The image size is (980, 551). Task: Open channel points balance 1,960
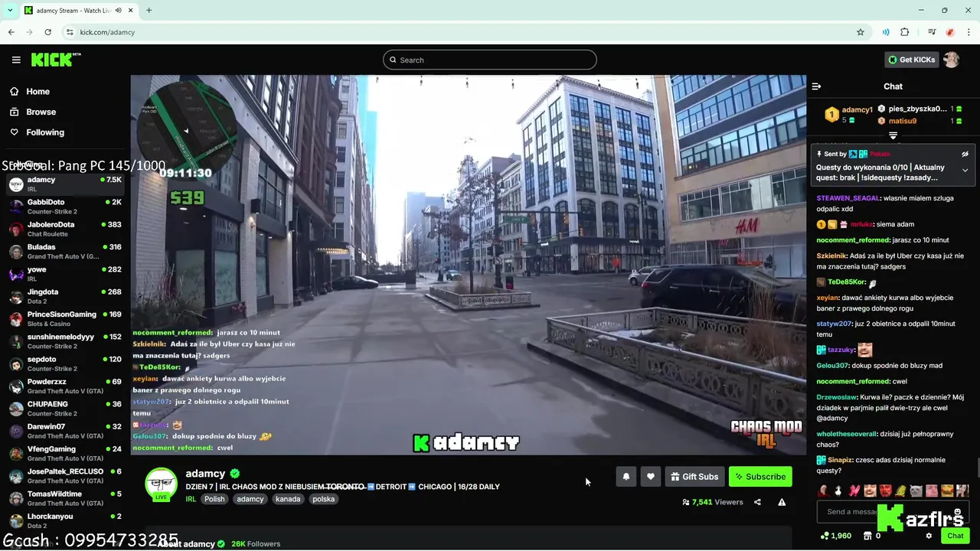(835, 536)
